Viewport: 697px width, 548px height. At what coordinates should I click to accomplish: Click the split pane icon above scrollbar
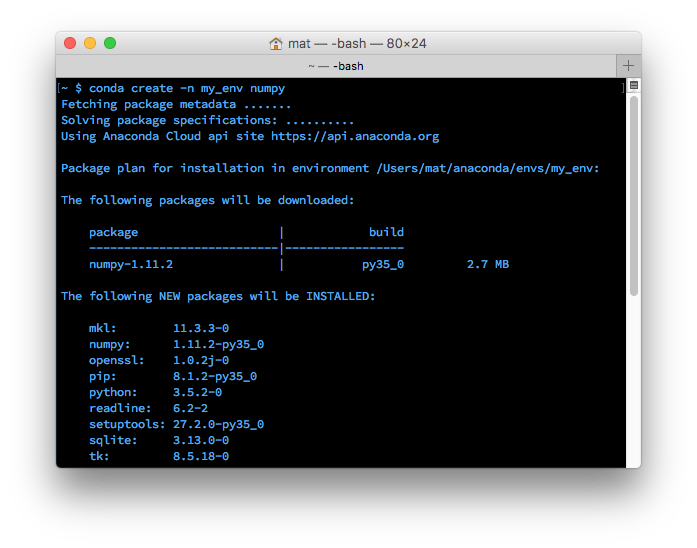point(633,86)
